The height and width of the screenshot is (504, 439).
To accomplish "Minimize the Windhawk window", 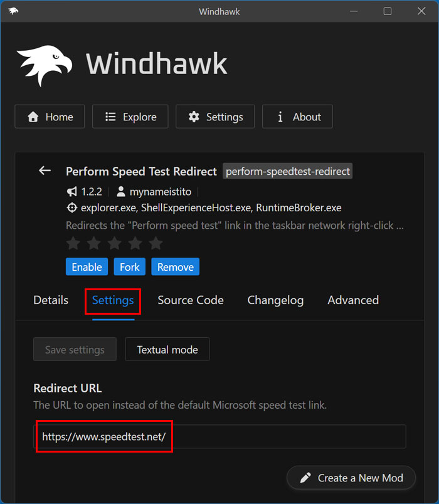I will tap(354, 11).
